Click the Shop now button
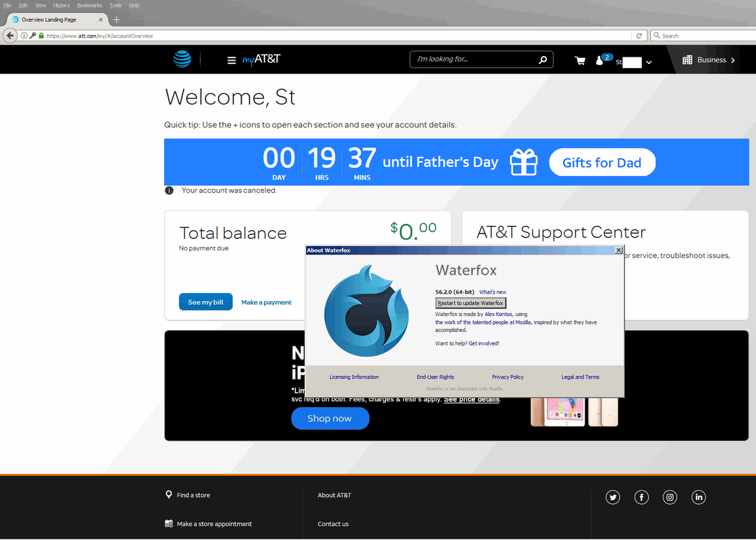 coord(330,418)
